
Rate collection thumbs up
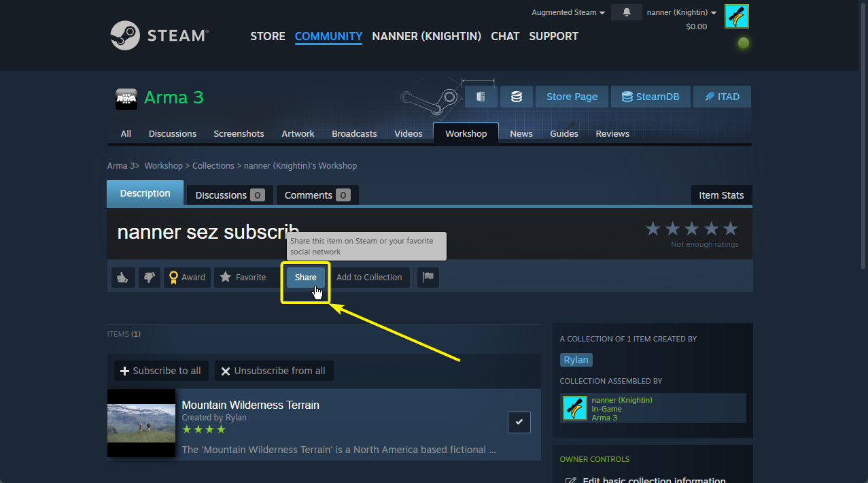(x=123, y=277)
